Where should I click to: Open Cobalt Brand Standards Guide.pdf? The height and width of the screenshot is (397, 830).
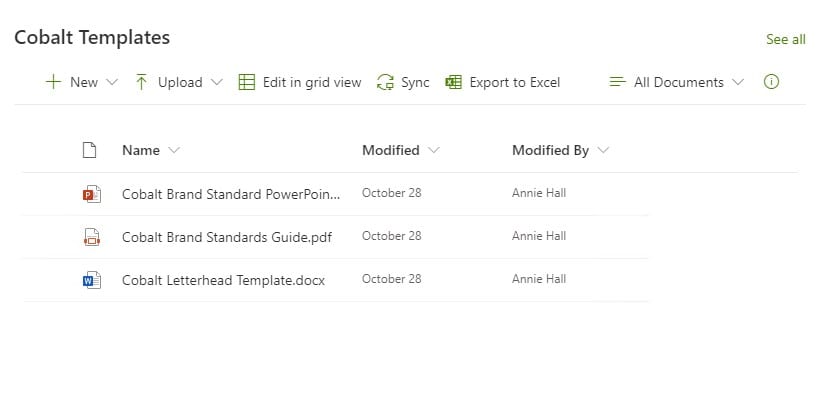227,237
